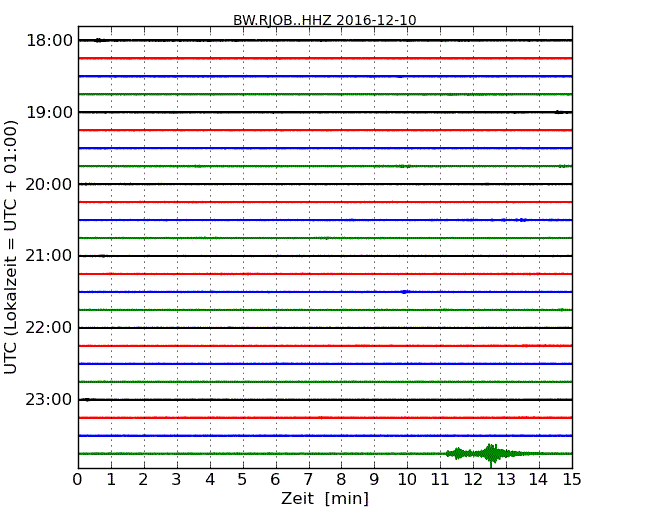
Task: Click x-axis tick label 4
Action: [210, 480]
